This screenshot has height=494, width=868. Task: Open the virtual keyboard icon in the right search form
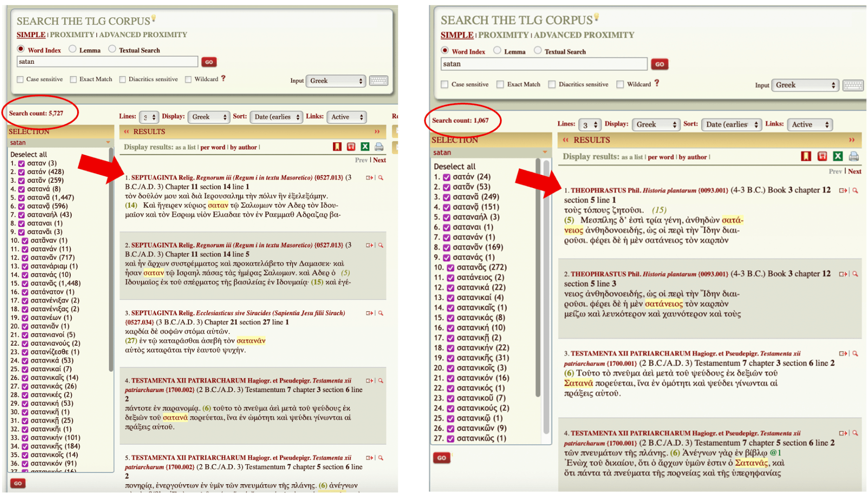pyautogui.click(x=853, y=85)
